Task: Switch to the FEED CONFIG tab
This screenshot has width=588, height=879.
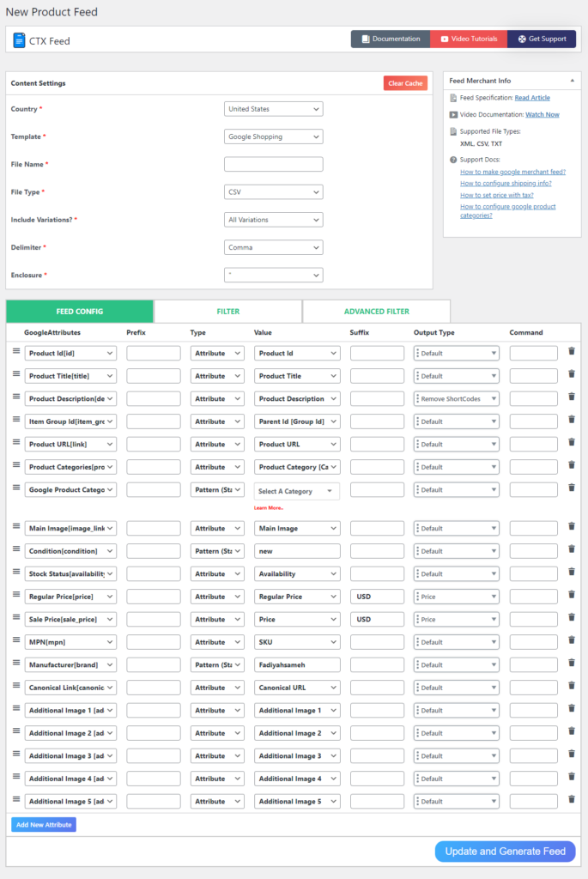Action: click(x=80, y=311)
